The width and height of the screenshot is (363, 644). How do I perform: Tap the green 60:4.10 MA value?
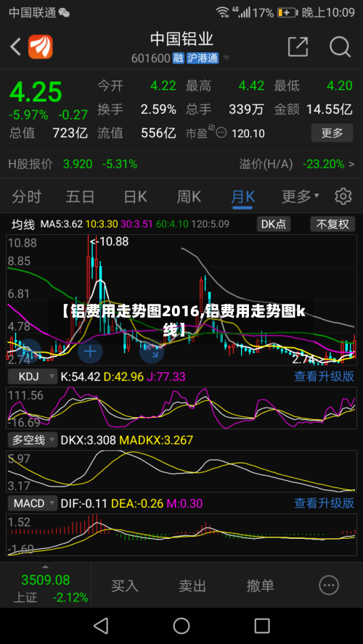click(172, 224)
